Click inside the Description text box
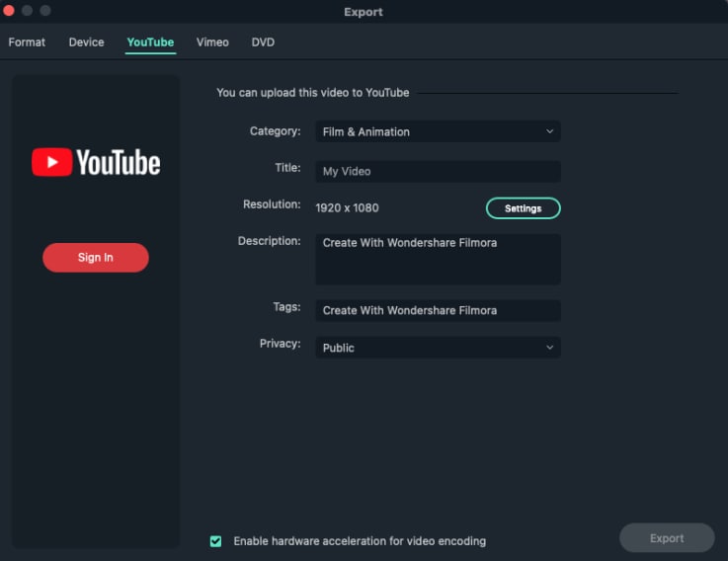728x561 pixels. [x=439, y=259]
